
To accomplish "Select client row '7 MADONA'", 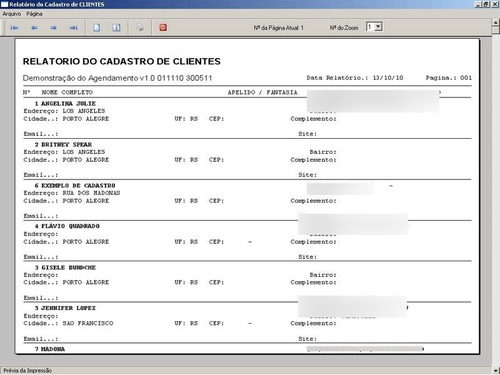I will (x=50, y=349).
